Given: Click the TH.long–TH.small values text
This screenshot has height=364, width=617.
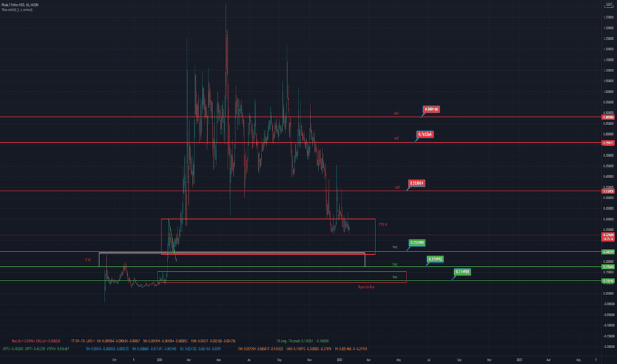Looking at the screenshot, I should point(302,341).
